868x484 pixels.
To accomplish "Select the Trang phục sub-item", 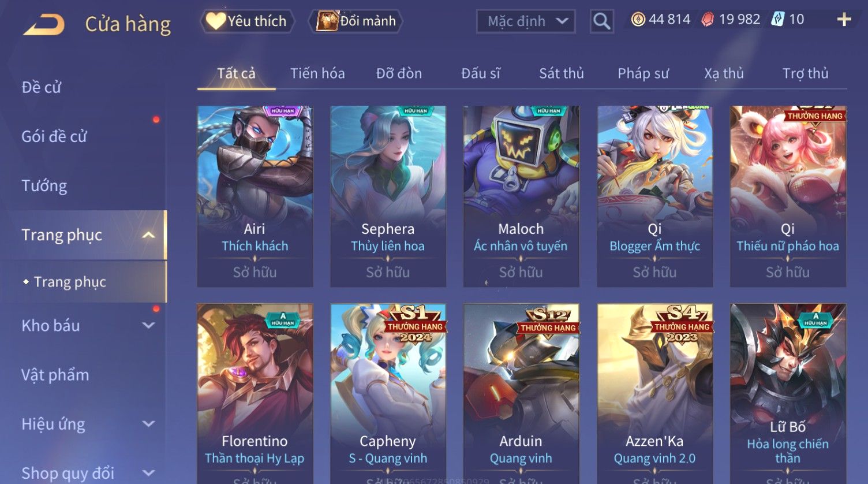I will [70, 282].
